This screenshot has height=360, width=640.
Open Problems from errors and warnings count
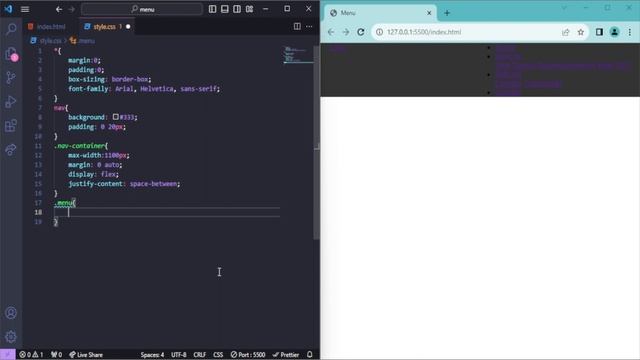click(x=31, y=355)
